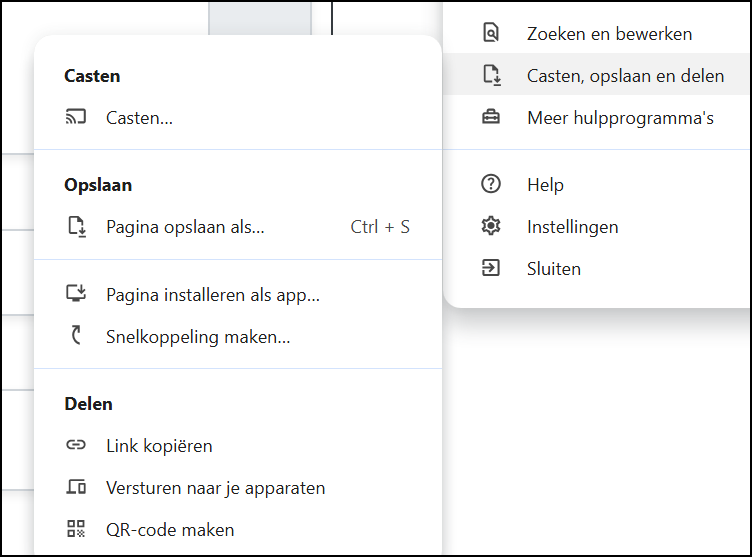Choose Sluiten to exit Chrome
This screenshot has width=752, height=557.
[597, 269]
